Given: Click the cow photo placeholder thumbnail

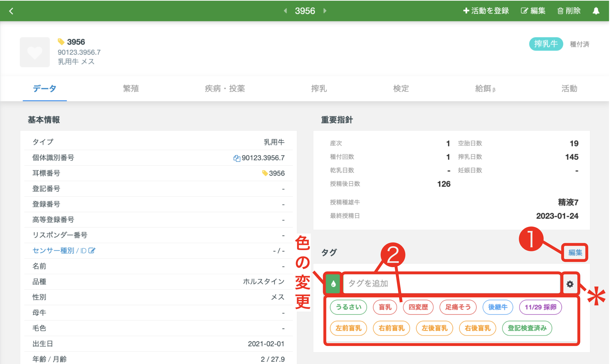Looking at the screenshot, I should coord(35,52).
